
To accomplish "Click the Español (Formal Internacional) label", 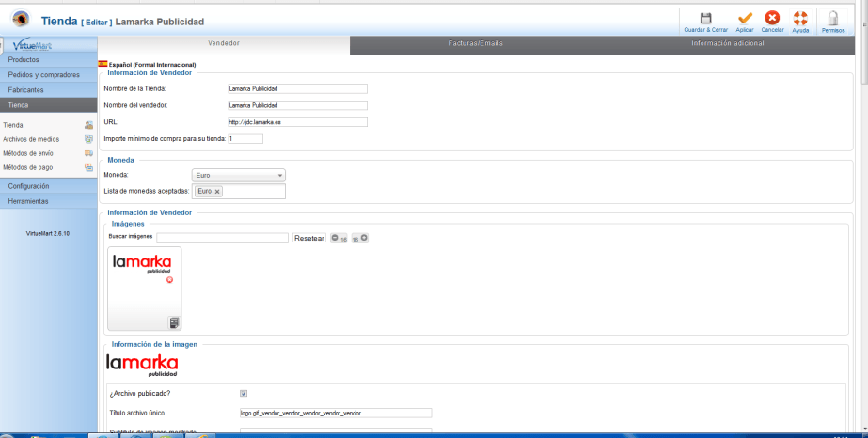I will [152, 65].
